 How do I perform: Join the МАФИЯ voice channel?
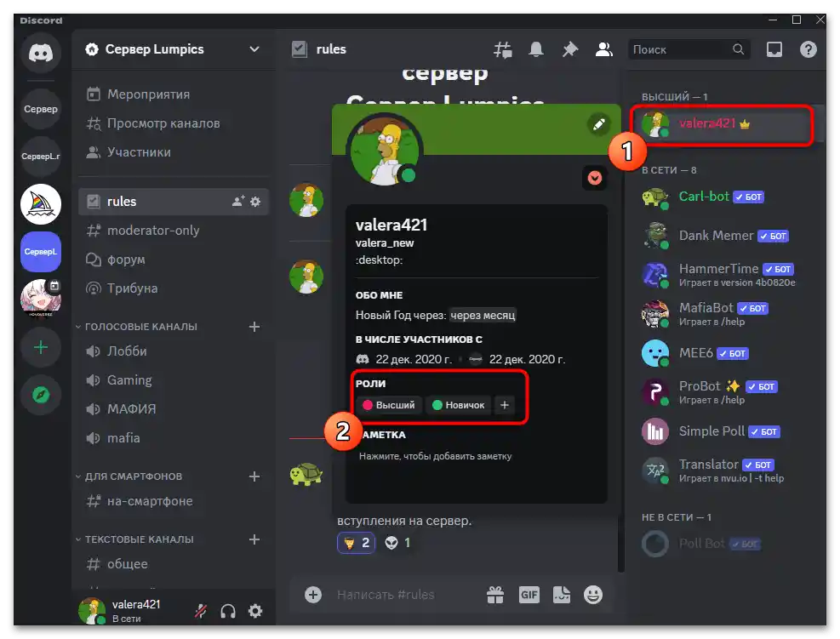[x=173, y=409]
